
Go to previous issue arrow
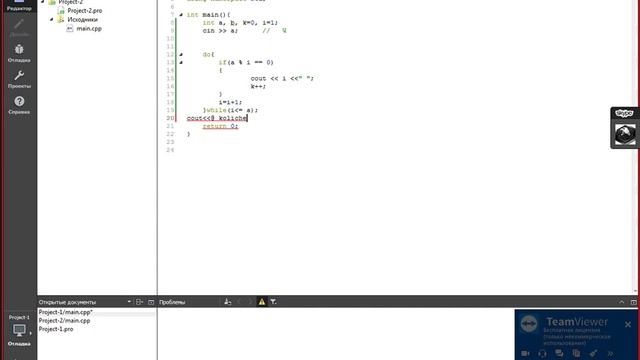click(x=240, y=302)
